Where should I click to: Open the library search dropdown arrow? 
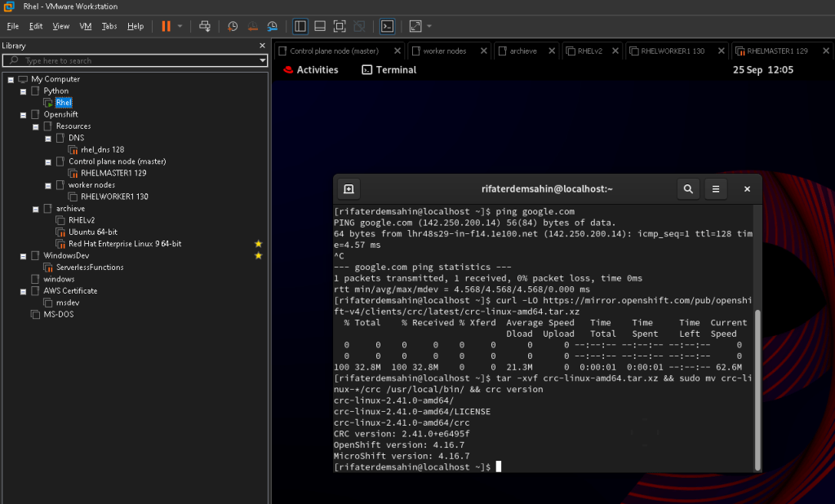tap(263, 60)
